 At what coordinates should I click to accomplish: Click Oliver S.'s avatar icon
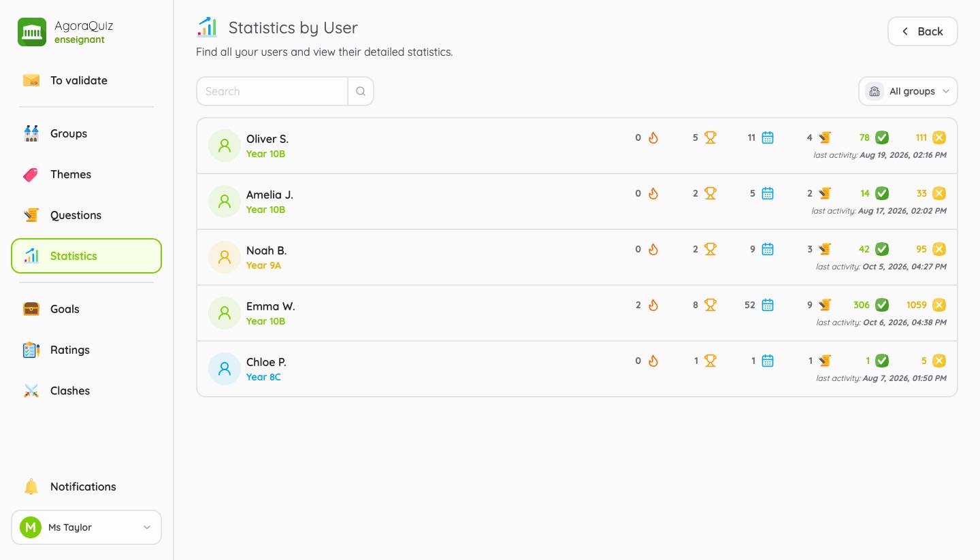pyautogui.click(x=225, y=146)
